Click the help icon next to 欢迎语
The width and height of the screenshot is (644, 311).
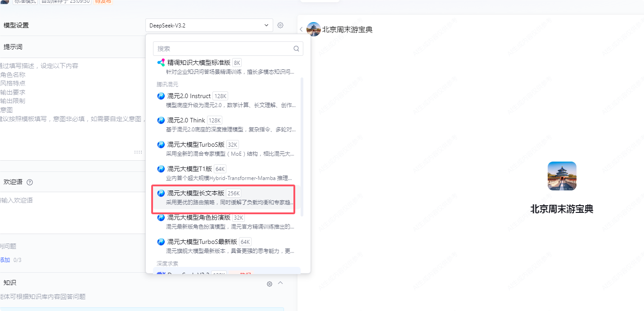tap(30, 182)
